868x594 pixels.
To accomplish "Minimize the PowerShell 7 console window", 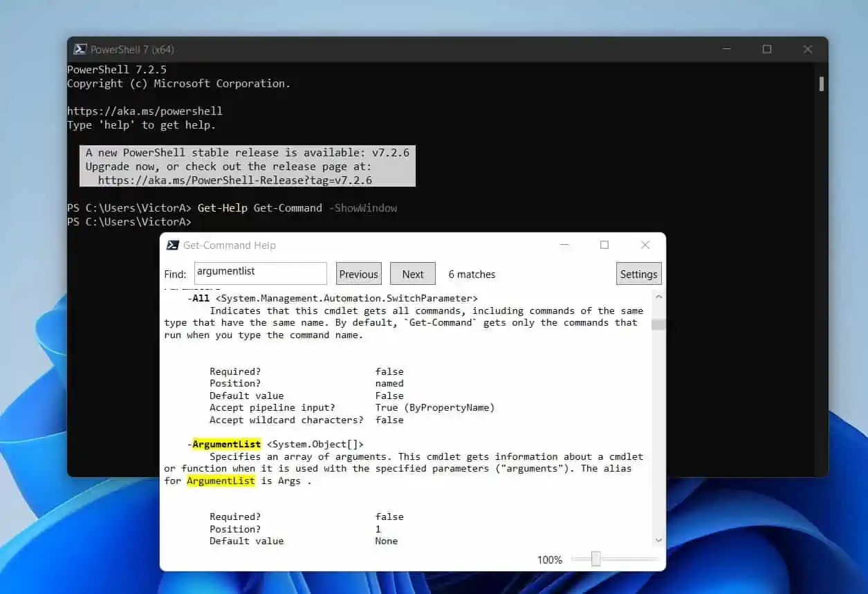I will click(727, 49).
